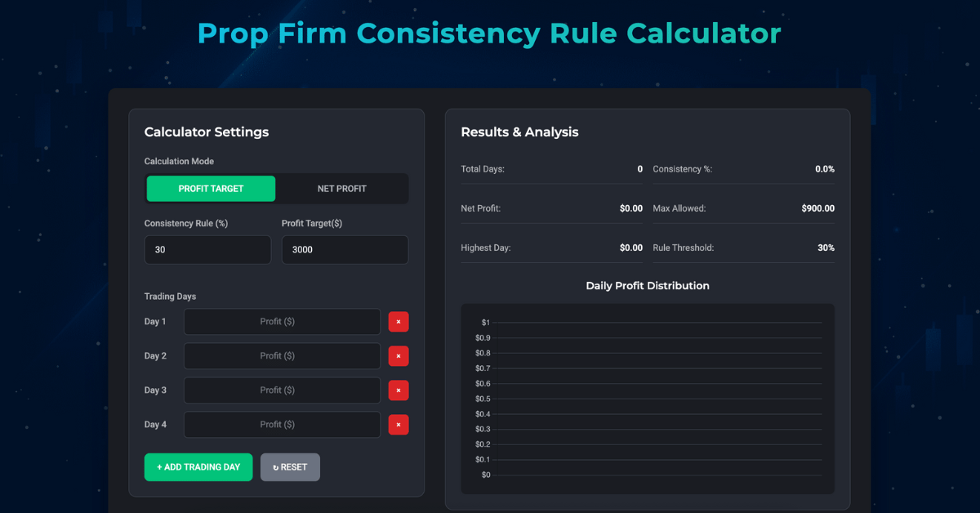The height and width of the screenshot is (513, 980).
Task: Remove Day 2 using its red delete icon
Action: 399,355
